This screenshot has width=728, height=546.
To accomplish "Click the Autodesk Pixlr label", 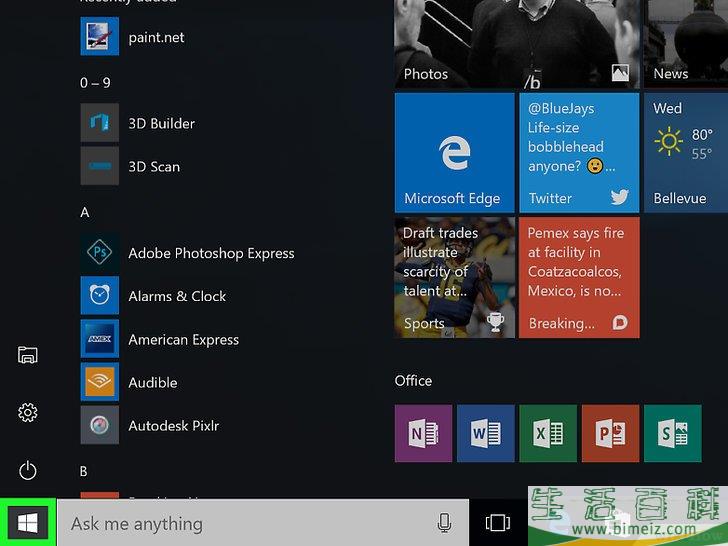I will point(174,426).
